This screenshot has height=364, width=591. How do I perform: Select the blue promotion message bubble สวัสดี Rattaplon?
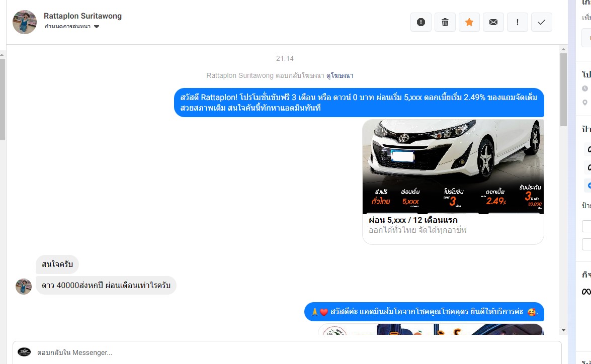(359, 103)
